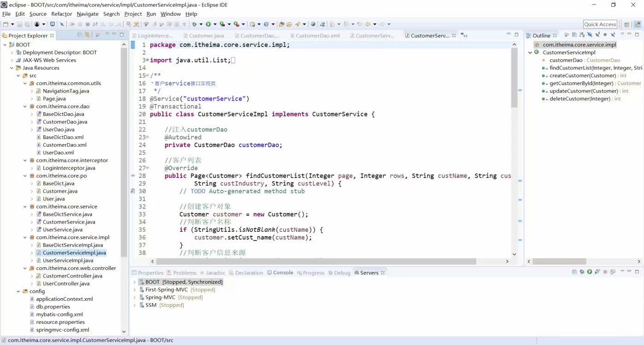Click the green Run icon in main toolbar
644x345 pixels.
point(208,24)
